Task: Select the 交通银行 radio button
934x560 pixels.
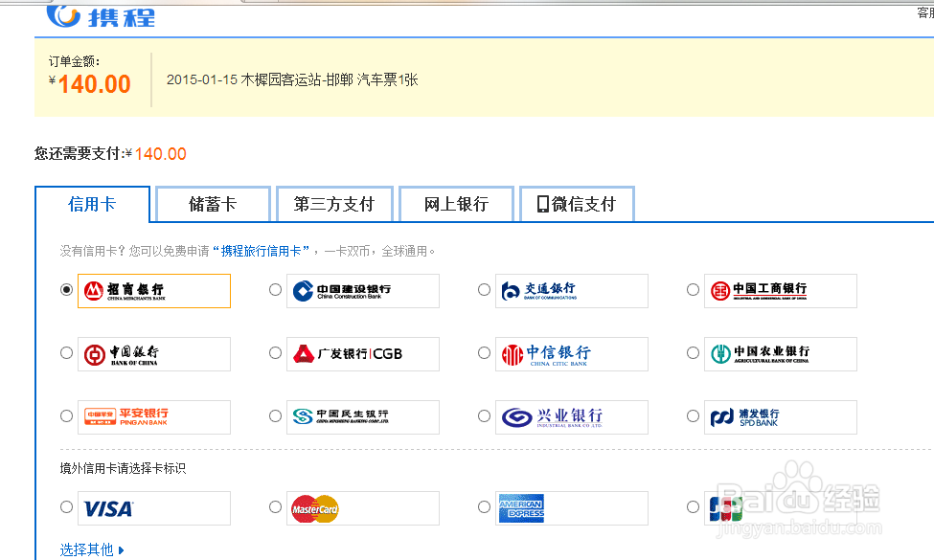Action: (485, 290)
